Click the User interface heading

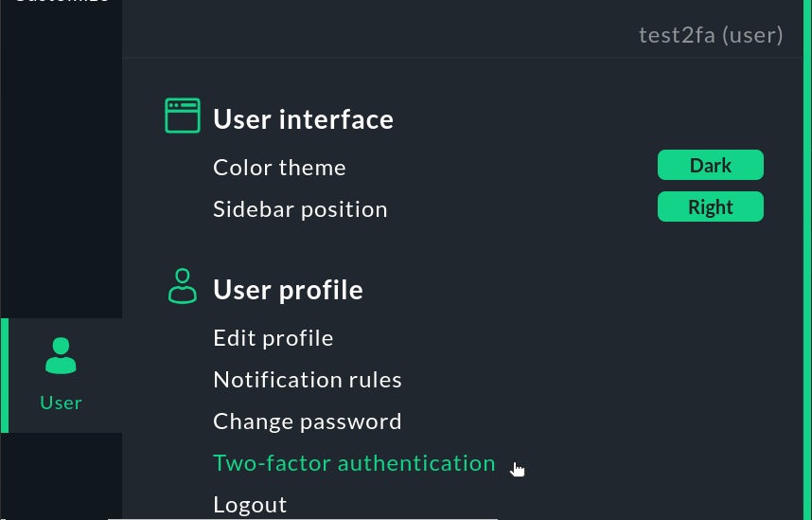click(x=303, y=119)
